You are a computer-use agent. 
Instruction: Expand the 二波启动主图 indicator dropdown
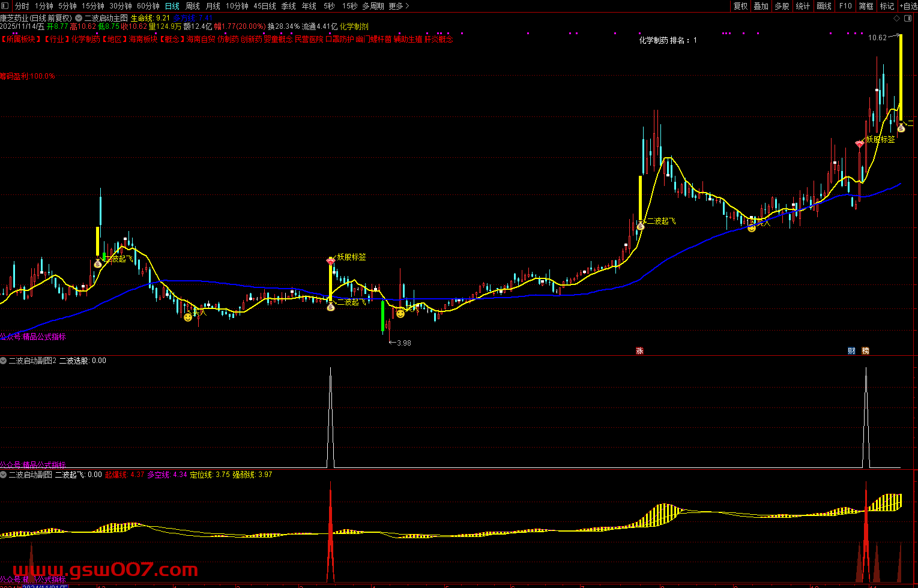(79, 18)
